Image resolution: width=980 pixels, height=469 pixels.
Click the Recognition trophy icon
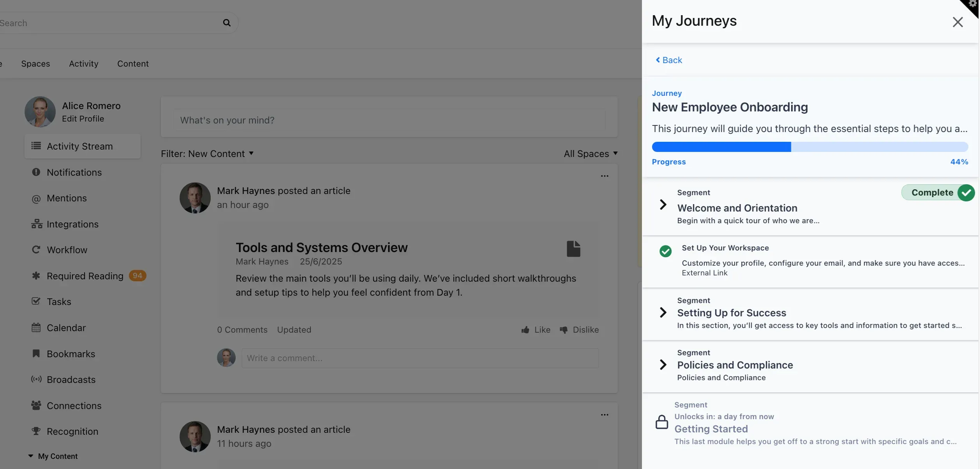36,431
